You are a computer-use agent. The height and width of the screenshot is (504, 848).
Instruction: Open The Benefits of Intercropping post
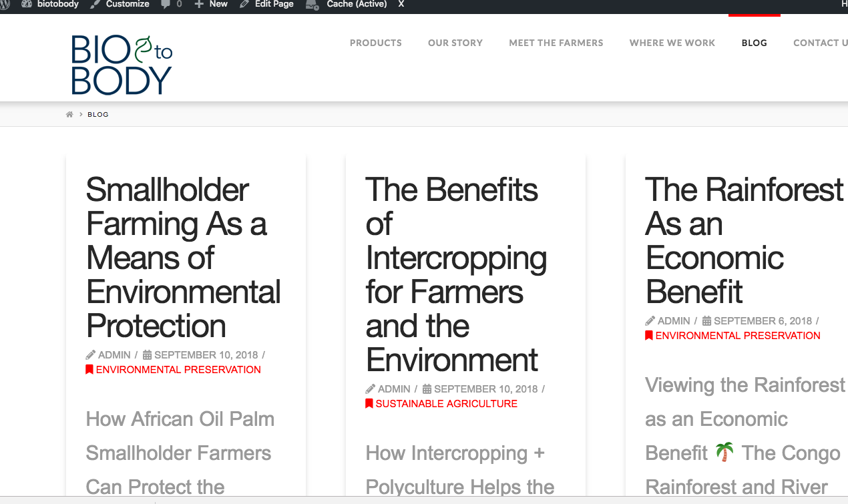(x=455, y=275)
